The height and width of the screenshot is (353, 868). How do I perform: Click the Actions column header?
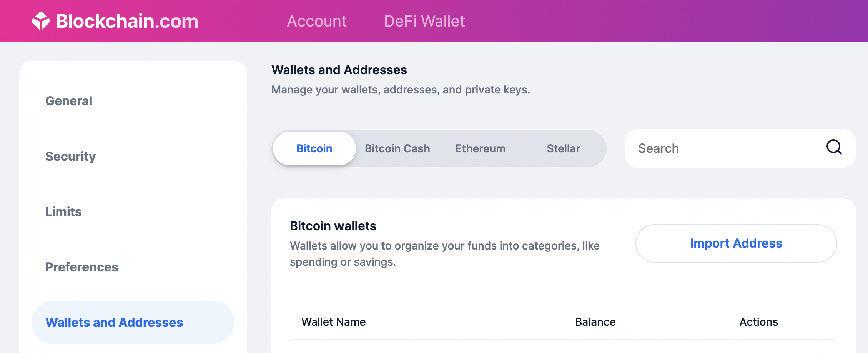click(x=758, y=322)
